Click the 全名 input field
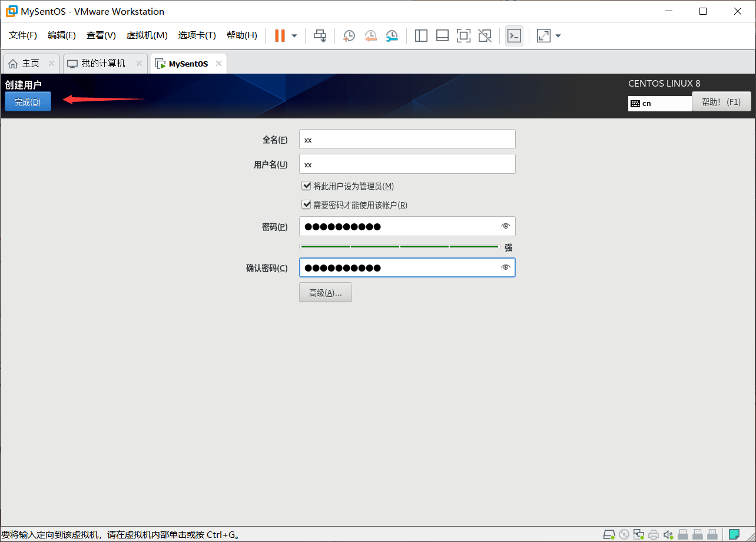The image size is (756, 542). click(x=407, y=140)
